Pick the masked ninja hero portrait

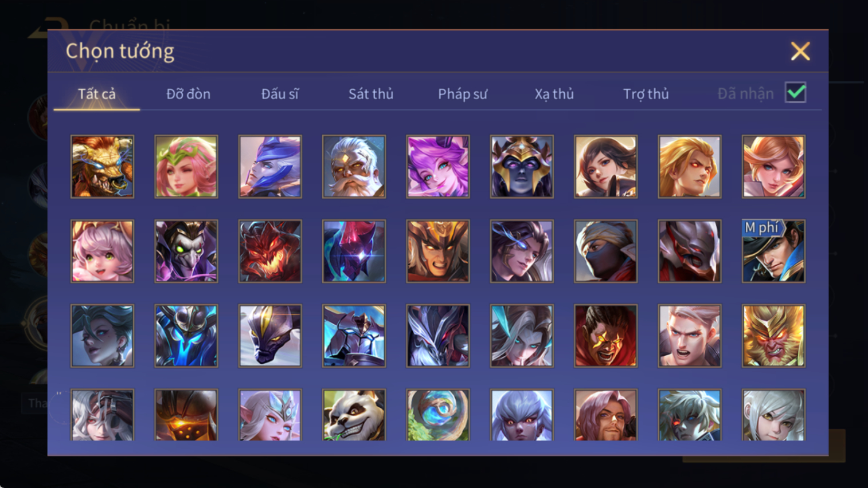[x=605, y=251]
